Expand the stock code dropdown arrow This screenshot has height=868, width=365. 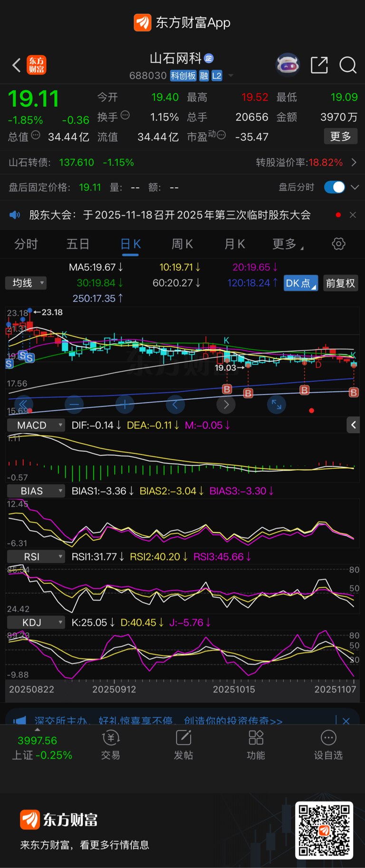point(231,76)
